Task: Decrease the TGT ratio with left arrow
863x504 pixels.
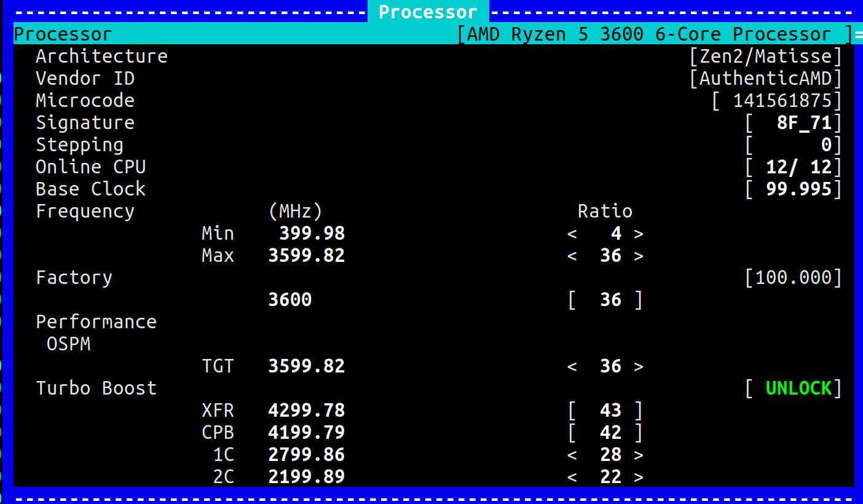Action: coord(572,366)
